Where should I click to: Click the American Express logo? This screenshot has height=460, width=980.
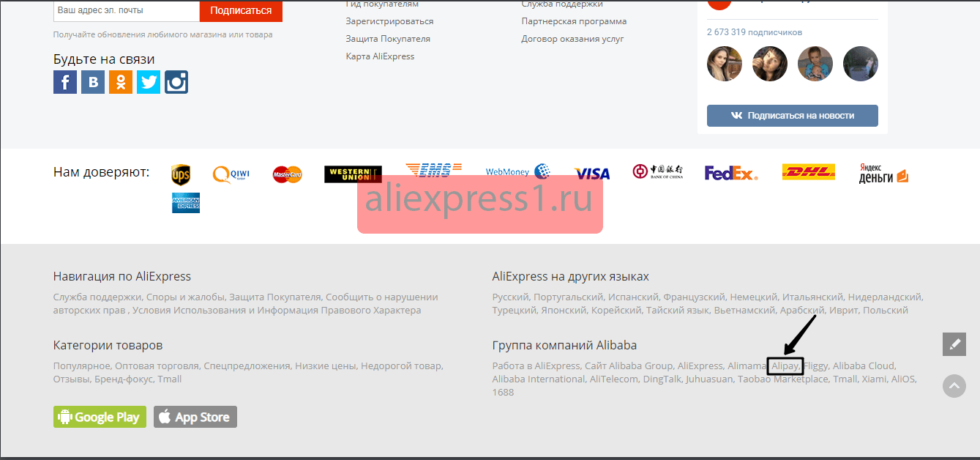(186, 203)
